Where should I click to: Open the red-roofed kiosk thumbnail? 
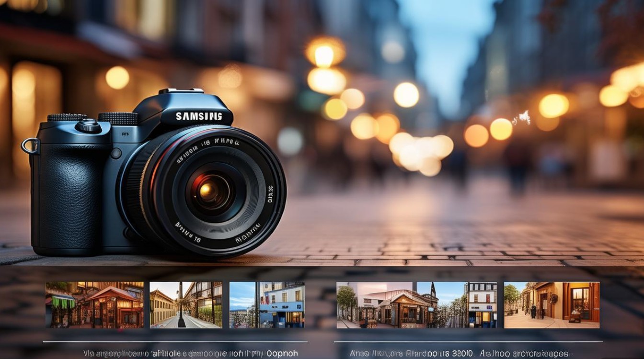(94, 305)
